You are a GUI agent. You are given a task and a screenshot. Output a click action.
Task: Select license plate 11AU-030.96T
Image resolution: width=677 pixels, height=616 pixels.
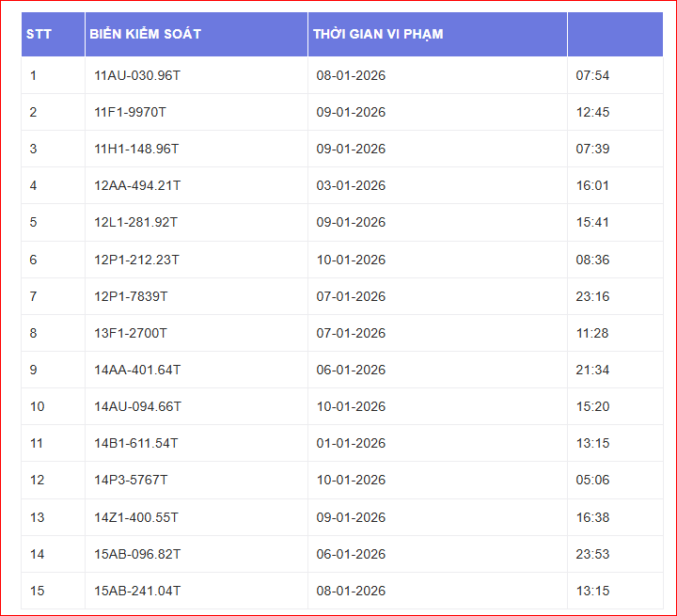137,75
